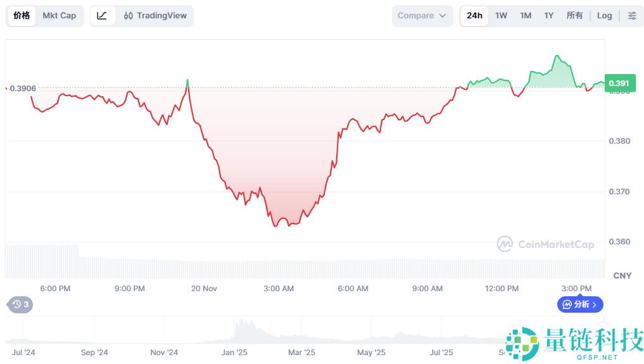Image resolution: width=644 pixels, height=364 pixels.
Task: Toggle the Log scale option
Action: pyautogui.click(x=605, y=16)
